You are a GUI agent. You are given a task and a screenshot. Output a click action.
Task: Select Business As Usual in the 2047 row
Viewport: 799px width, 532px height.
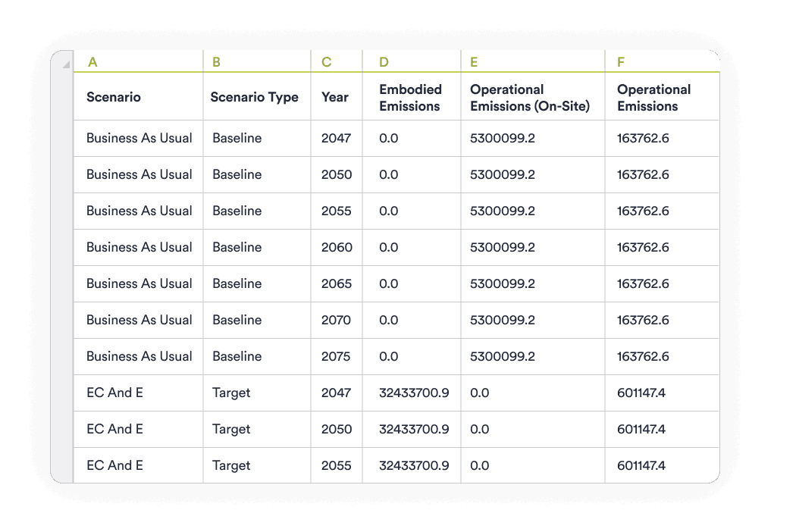point(139,138)
